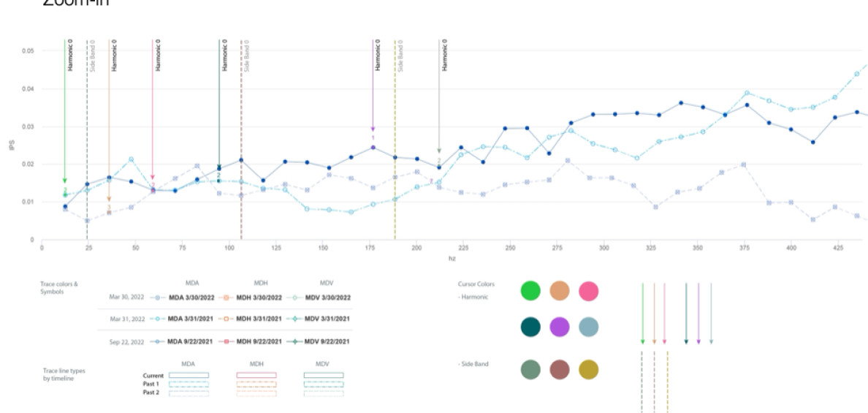Viewport: 868px width, 413px height.
Task: Select the Past 1 MDH line type box
Action: tap(256, 384)
